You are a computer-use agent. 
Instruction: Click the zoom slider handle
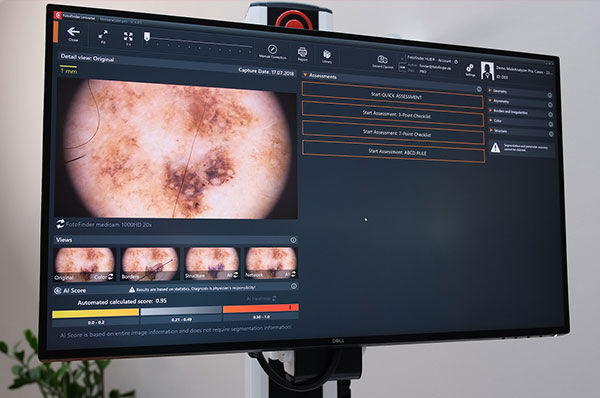click(147, 36)
